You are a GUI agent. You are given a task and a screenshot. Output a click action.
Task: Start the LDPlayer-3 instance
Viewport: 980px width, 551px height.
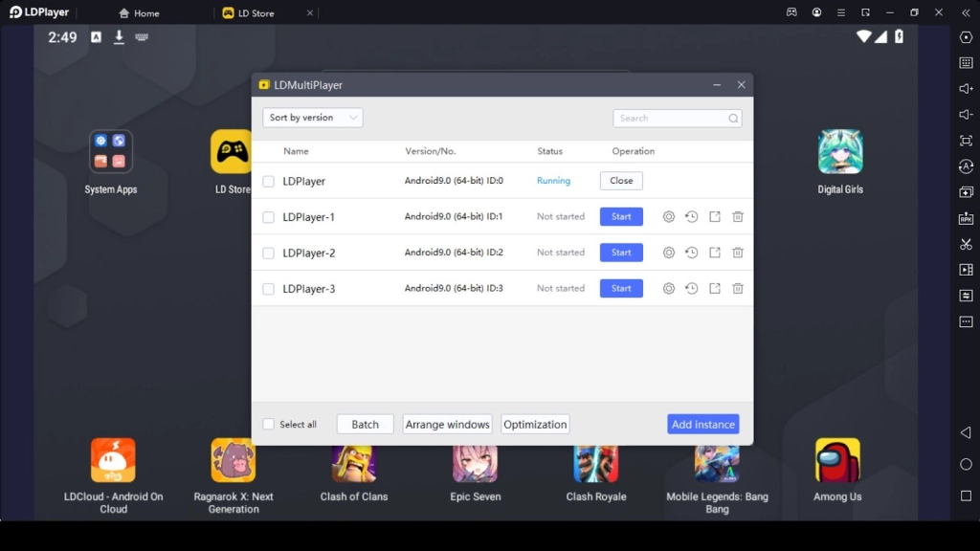coord(621,289)
